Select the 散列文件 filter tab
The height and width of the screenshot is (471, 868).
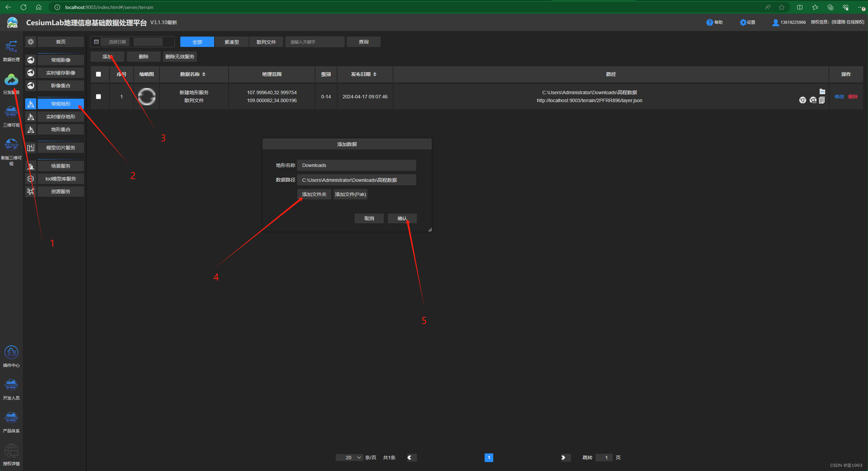pyautogui.click(x=266, y=42)
